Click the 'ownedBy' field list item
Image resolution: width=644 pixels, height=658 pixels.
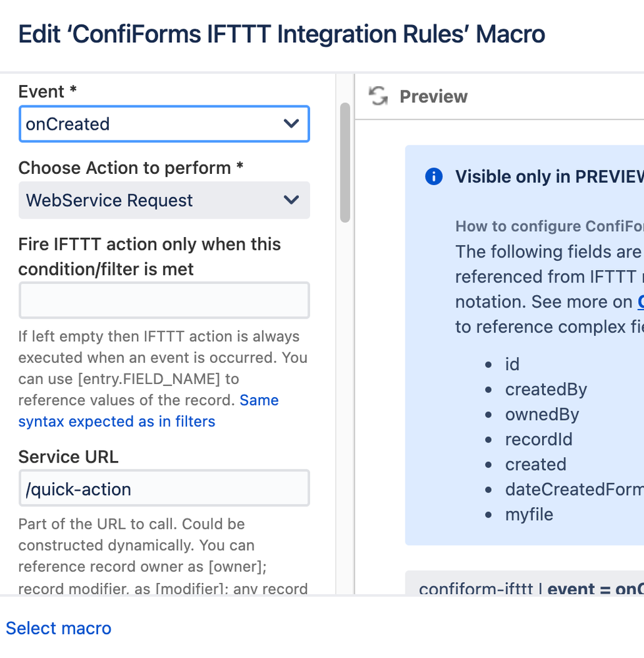[542, 414]
